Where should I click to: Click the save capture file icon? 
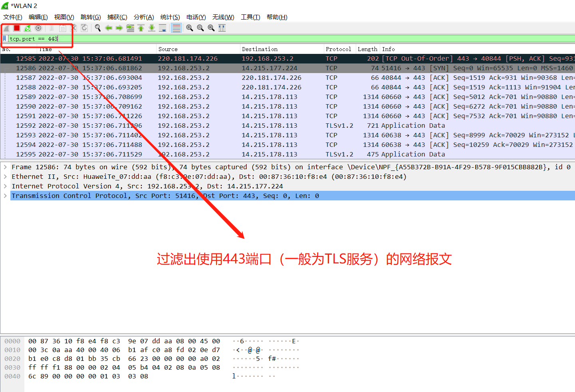[x=63, y=28]
